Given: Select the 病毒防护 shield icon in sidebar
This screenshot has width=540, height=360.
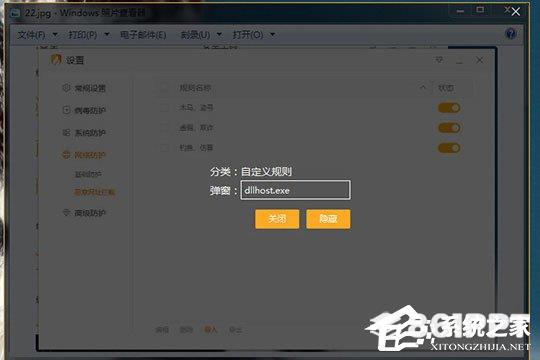Looking at the screenshot, I should click(x=66, y=110).
